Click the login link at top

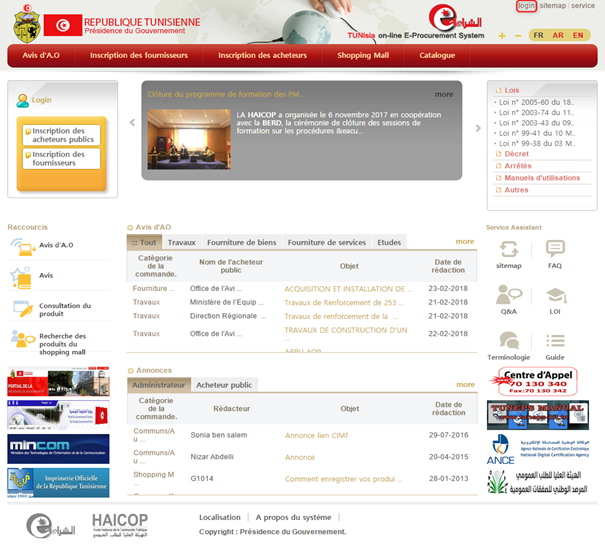[526, 6]
